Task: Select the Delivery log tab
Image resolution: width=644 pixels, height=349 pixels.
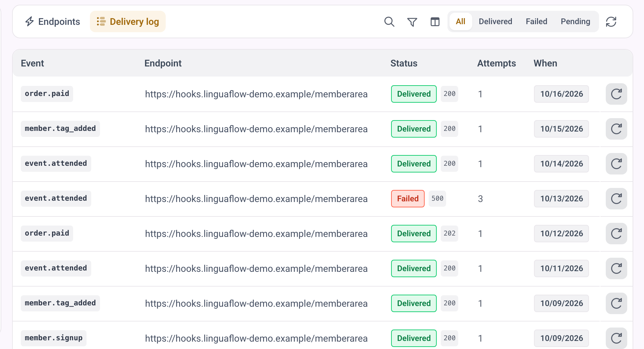Action: click(x=128, y=22)
